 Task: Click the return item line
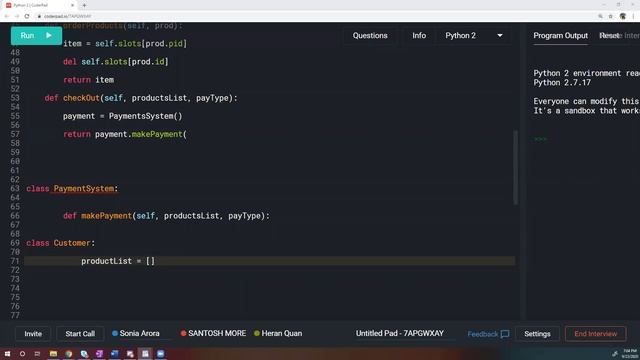pos(89,80)
